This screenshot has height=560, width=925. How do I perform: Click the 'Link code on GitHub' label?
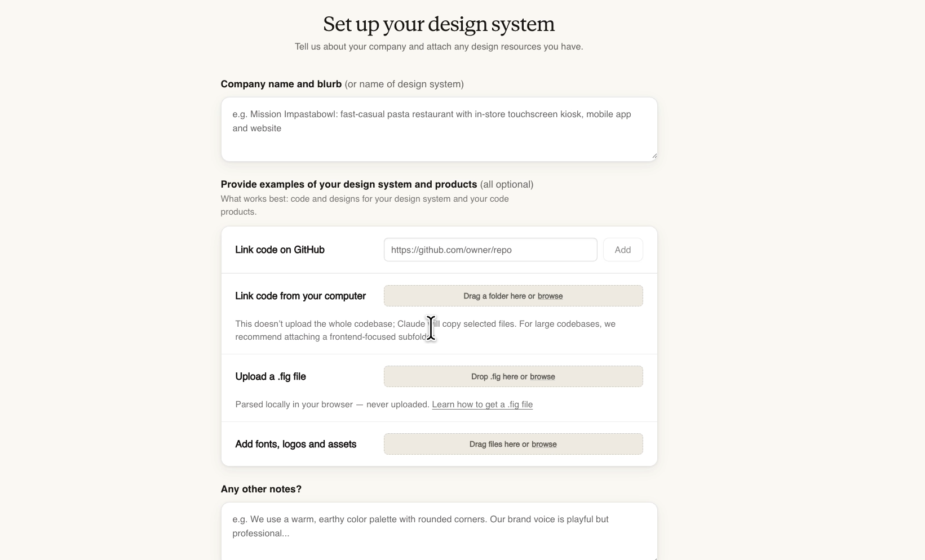280,250
